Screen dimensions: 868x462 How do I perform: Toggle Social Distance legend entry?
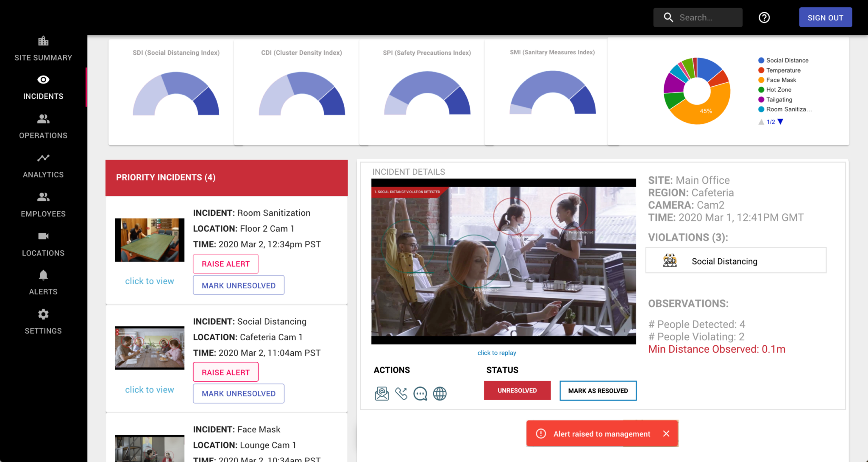pyautogui.click(x=787, y=60)
